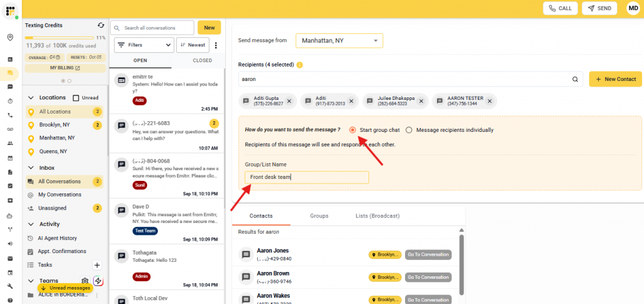Open Teams settings gear icon
Viewport: 644px width, 304px height.
[85, 281]
